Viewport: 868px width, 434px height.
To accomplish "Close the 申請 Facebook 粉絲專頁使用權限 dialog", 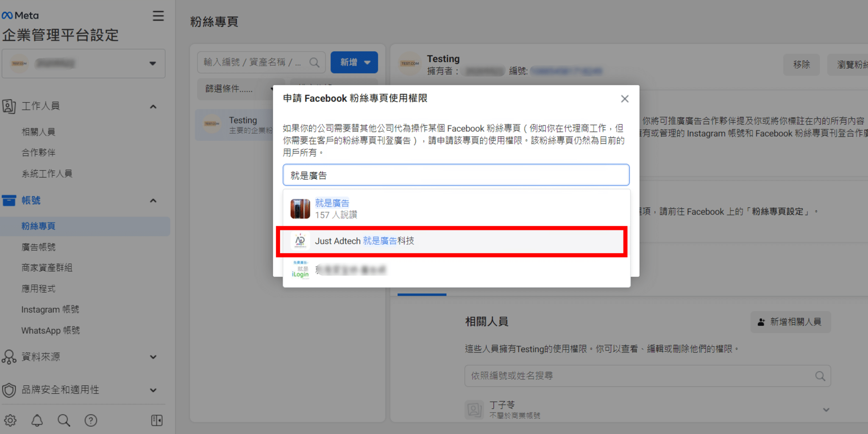I will click(625, 99).
